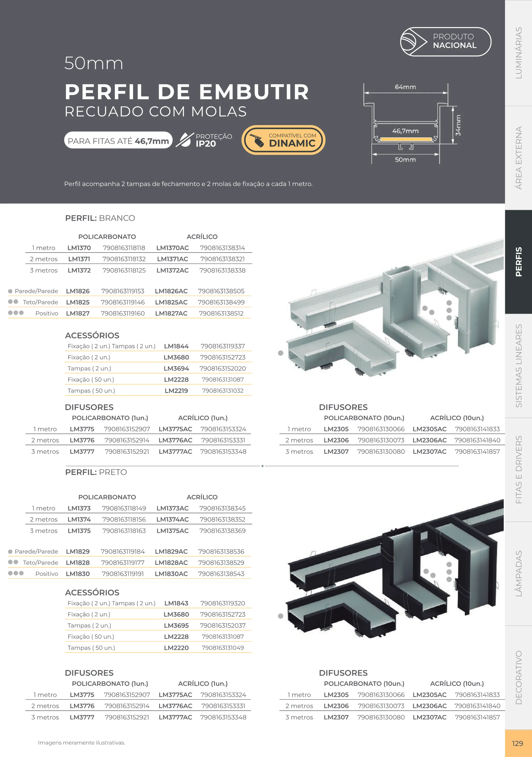Click the Compatível com Dinamic button

point(283,140)
